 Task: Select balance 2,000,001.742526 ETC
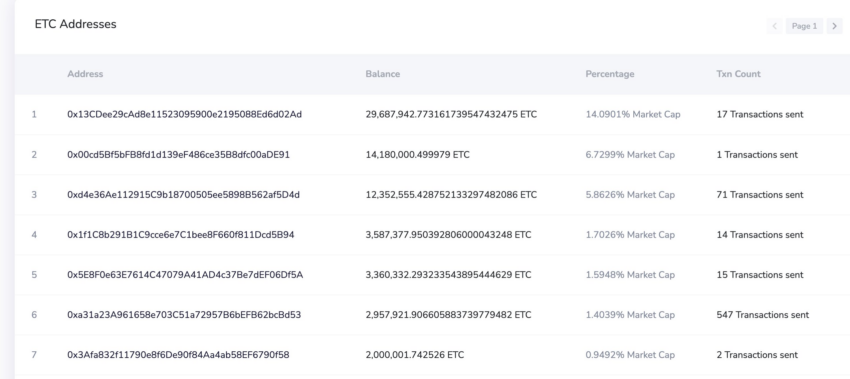tap(415, 355)
